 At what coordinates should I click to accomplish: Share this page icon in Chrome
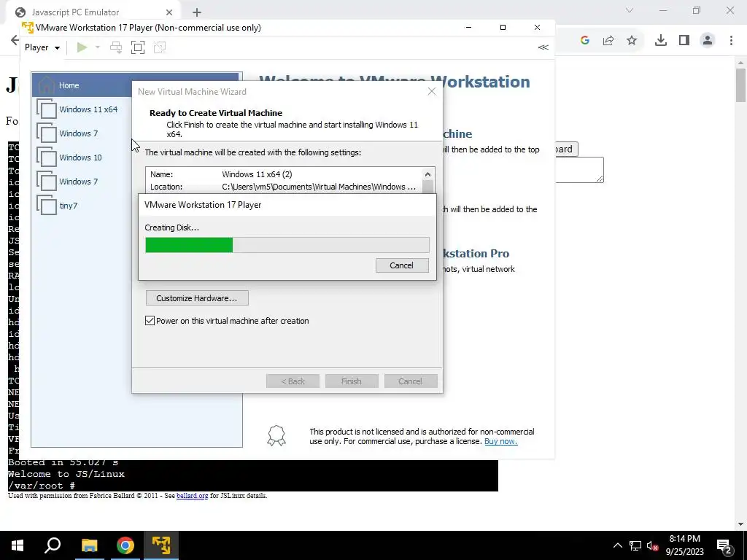(x=608, y=41)
